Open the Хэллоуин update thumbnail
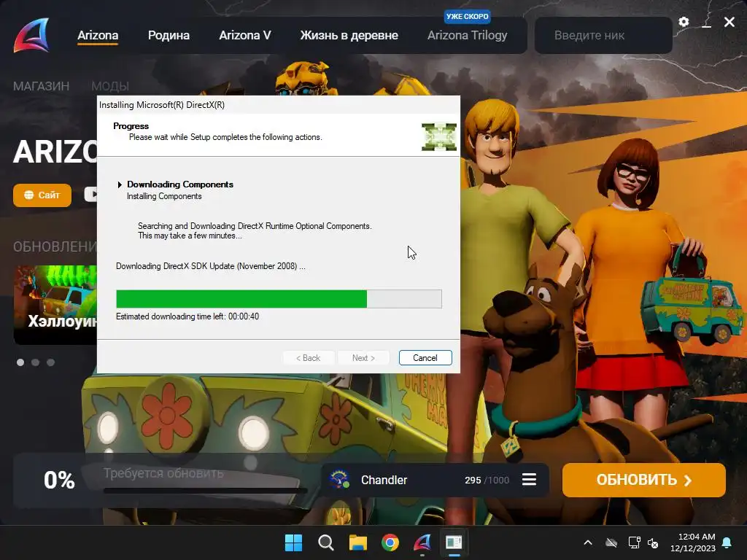 click(x=55, y=305)
